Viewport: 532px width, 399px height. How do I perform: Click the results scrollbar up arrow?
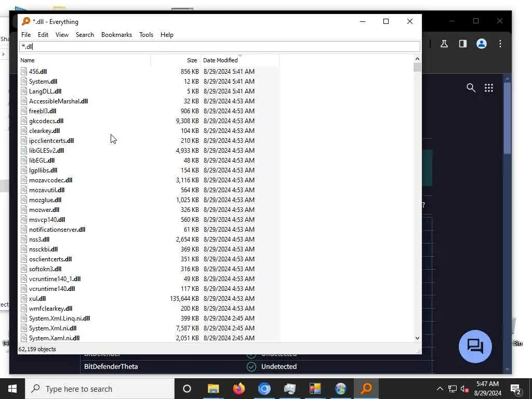(417, 59)
